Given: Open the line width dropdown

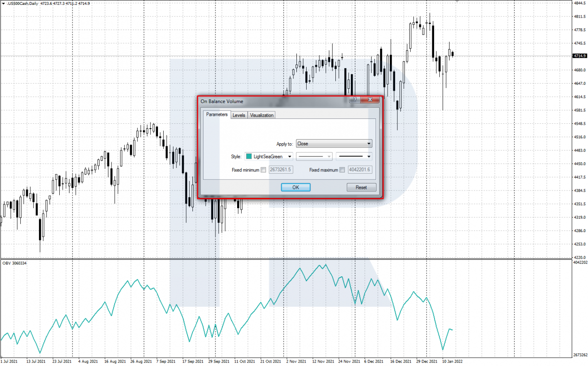Looking at the screenshot, I should (354, 156).
